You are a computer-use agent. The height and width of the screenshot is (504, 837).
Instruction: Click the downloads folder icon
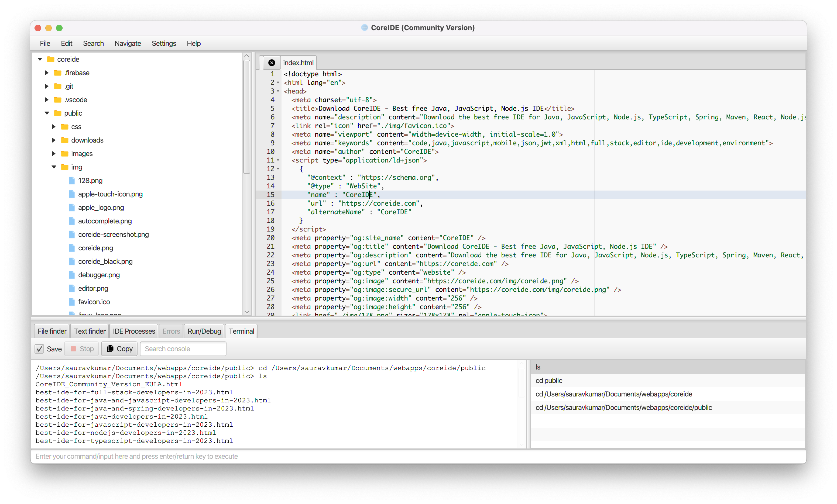click(64, 140)
